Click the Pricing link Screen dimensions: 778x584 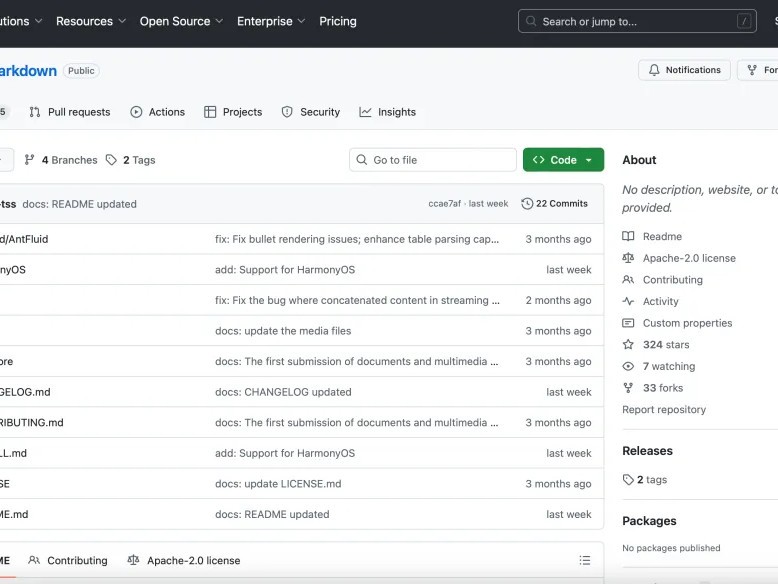click(338, 21)
